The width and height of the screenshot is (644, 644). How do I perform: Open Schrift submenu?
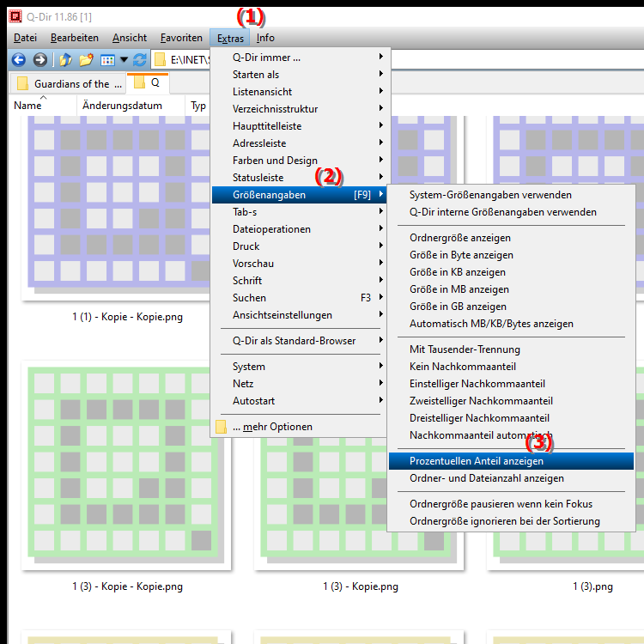(299, 281)
